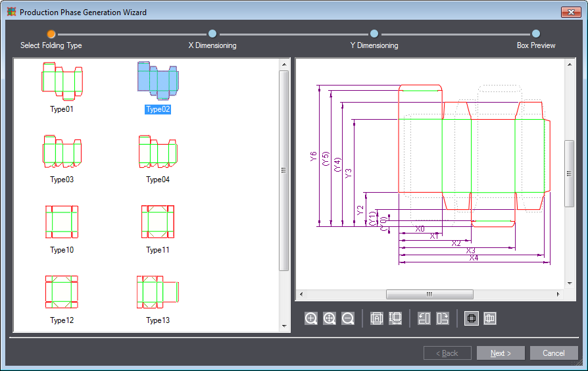Click the preview horizontal scrollbar thumb
Screen dimensions: 588x371
429,294
